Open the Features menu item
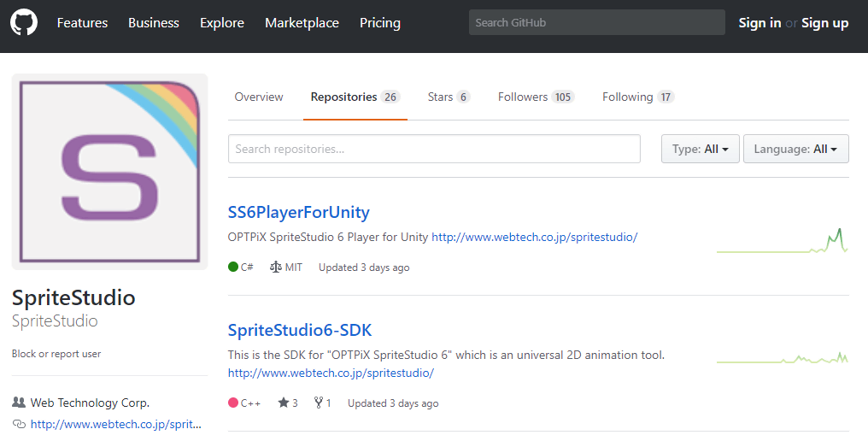Viewport: 868px width, 441px height. [x=83, y=23]
